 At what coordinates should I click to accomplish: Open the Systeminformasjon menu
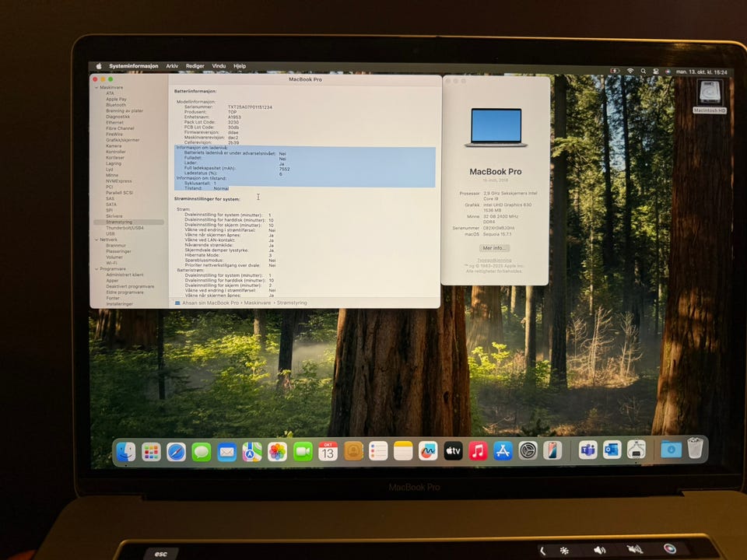coord(133,66)
